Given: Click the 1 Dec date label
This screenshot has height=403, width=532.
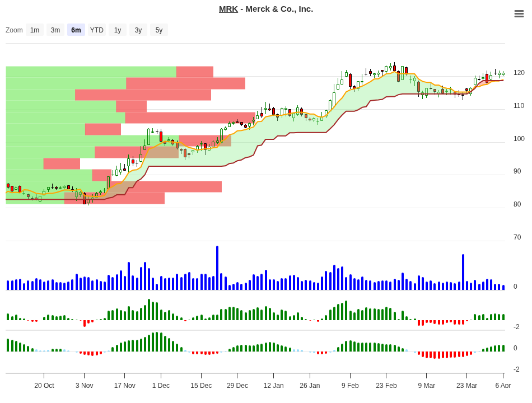Looking at the screenshot, I should pyautogui.click(x=161, y=385).
